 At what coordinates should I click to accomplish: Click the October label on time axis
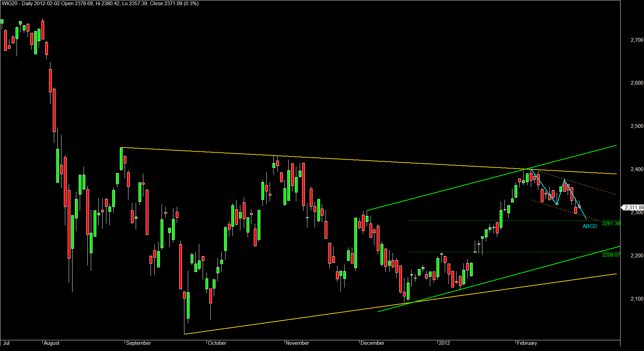click(x=217, y=343)
